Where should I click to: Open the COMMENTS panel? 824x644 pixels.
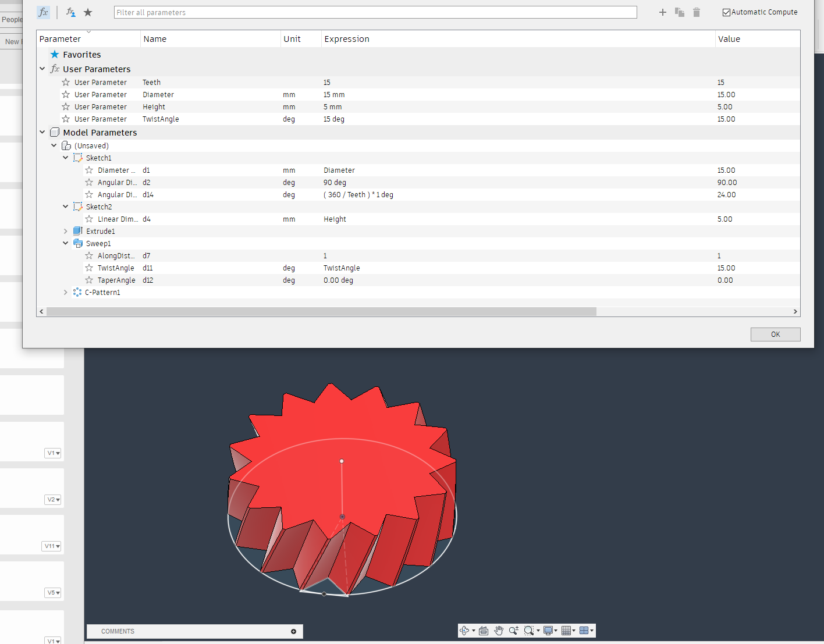click(118, 631)
